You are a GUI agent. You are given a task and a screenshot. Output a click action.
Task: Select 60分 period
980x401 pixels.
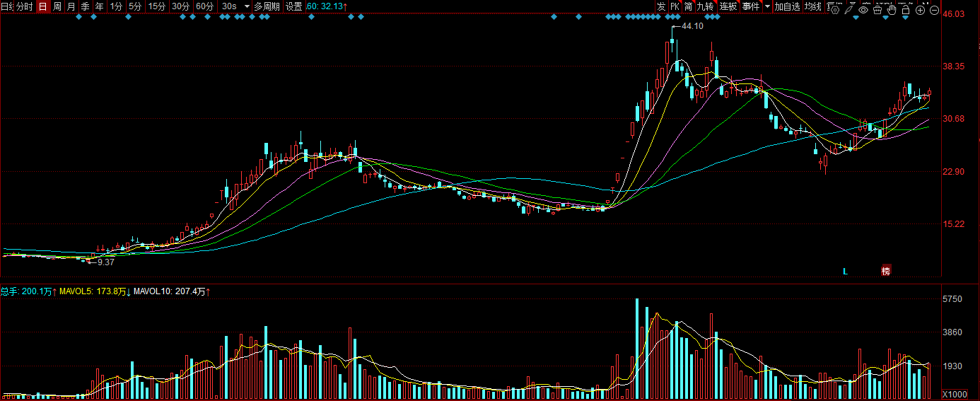(x=205, y=6)
